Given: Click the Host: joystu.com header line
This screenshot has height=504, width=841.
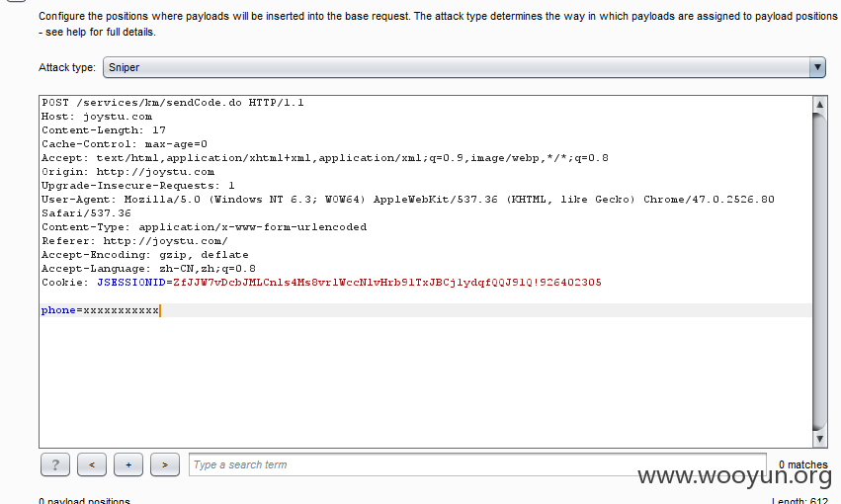Looking at the screenshot, I should coord(97,117).
